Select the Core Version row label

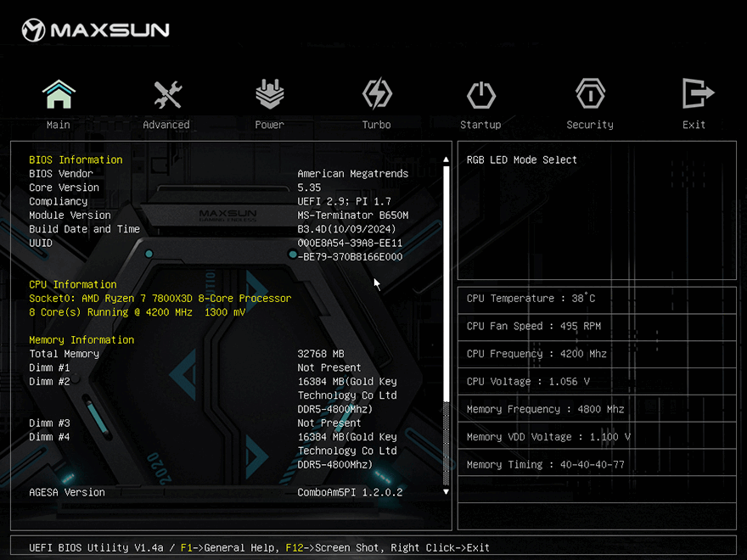pos(65,188)
